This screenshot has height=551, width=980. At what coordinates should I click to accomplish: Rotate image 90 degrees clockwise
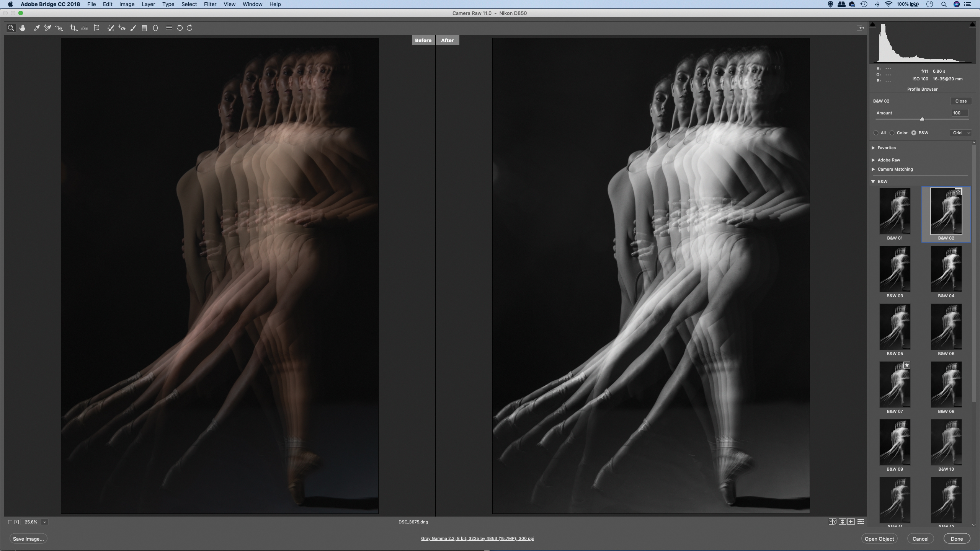pyautogui.click(x=189, y=28)
